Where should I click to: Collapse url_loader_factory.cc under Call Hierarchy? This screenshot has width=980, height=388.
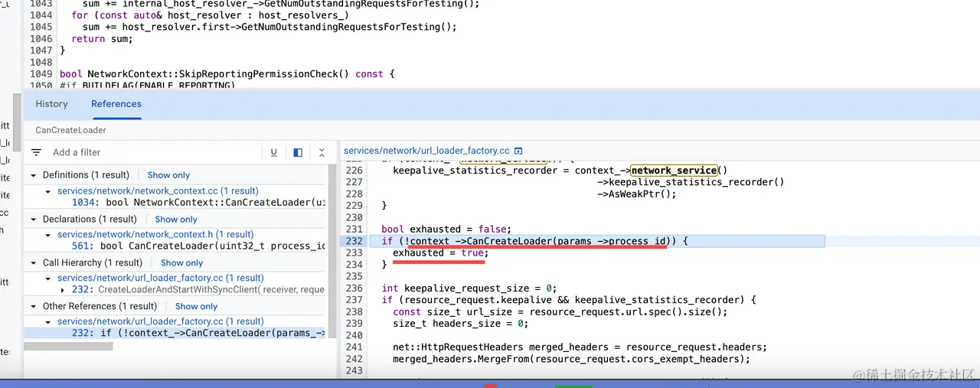coord(48,279)
